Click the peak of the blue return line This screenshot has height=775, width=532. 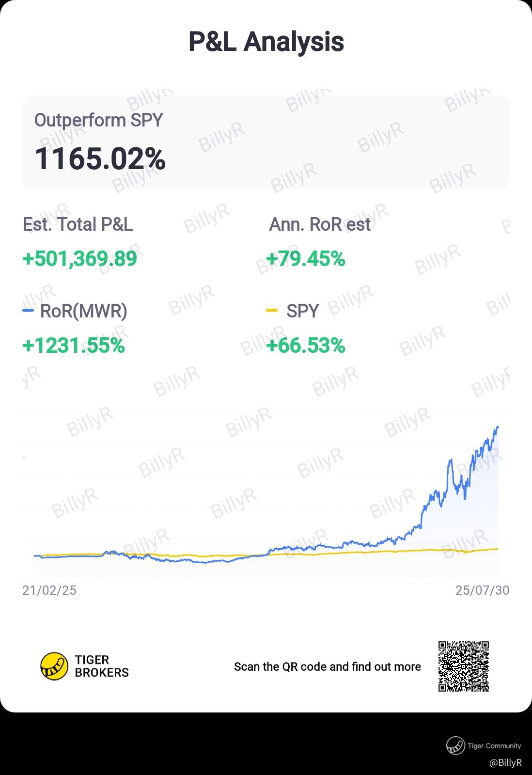coord(498,427)
